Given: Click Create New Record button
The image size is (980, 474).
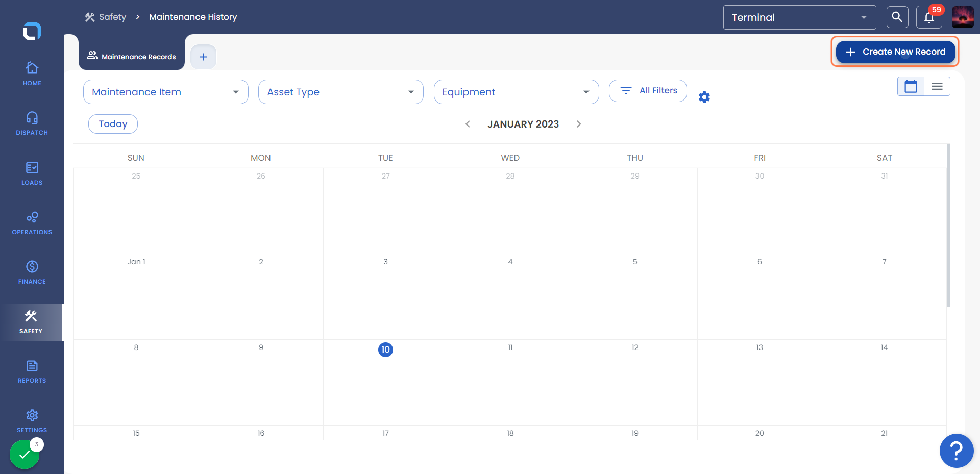Looking at the screenshot, I should point(895,52).
